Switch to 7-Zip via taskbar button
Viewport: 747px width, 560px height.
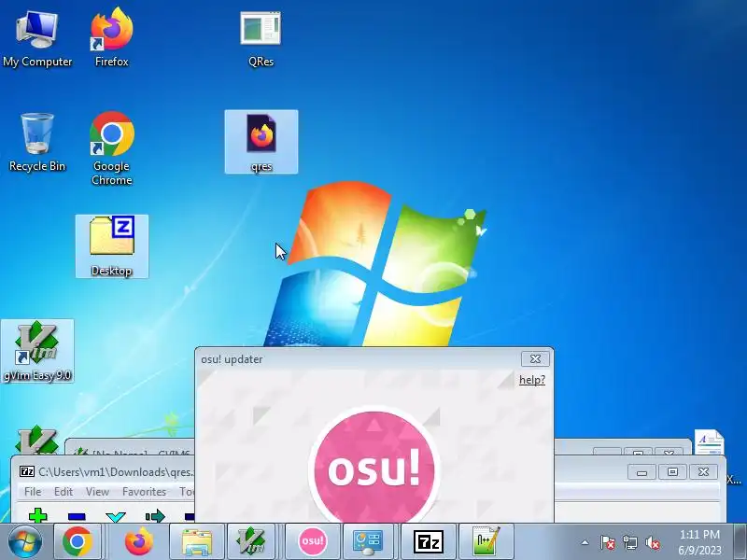[429, 541]
